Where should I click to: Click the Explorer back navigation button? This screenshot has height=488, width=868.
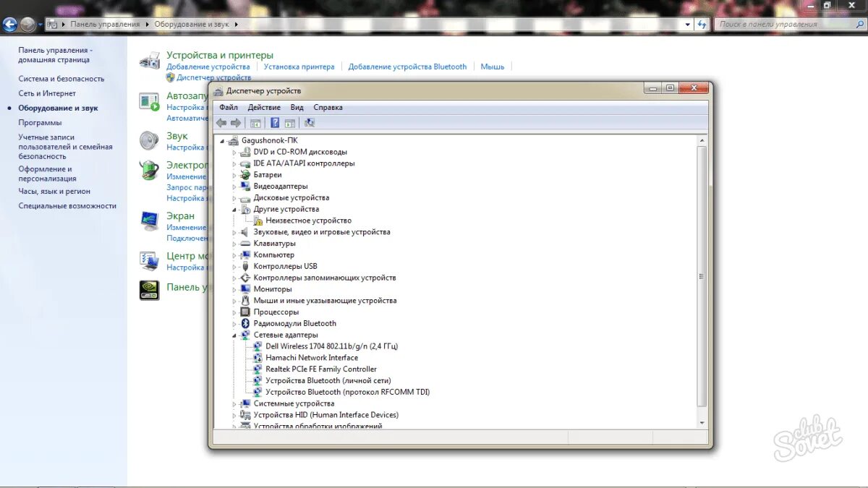click(9, 25)
